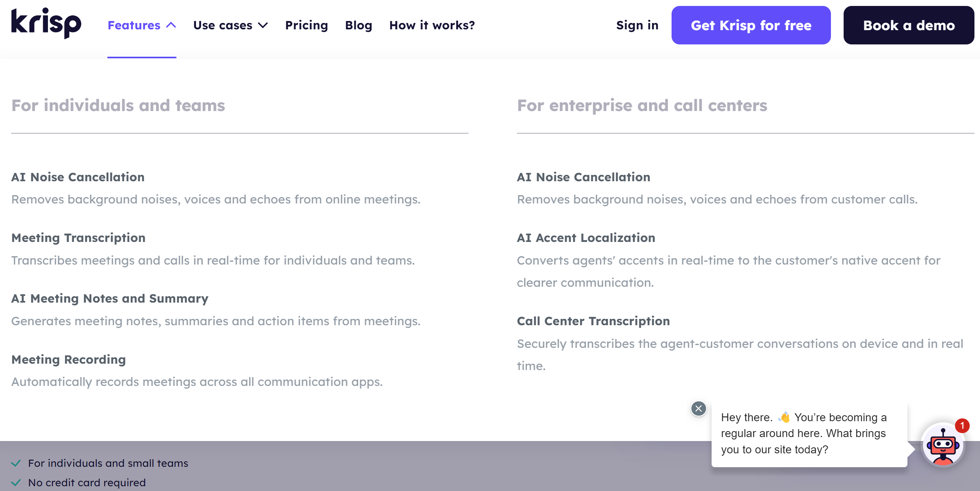This screenshot has height=491, width=980.
Task: Click 'Removes background noises... online meetings' description
Action: click(x=216, y=199)
